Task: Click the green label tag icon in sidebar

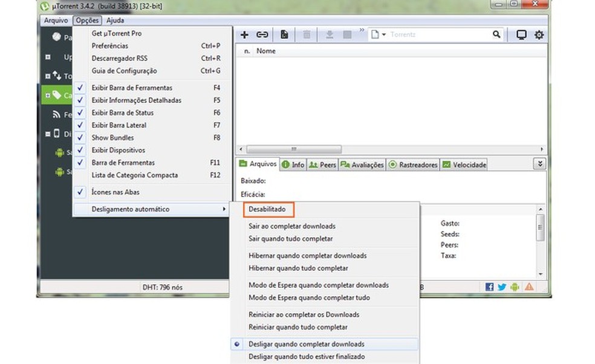Action: coord(57,95)
